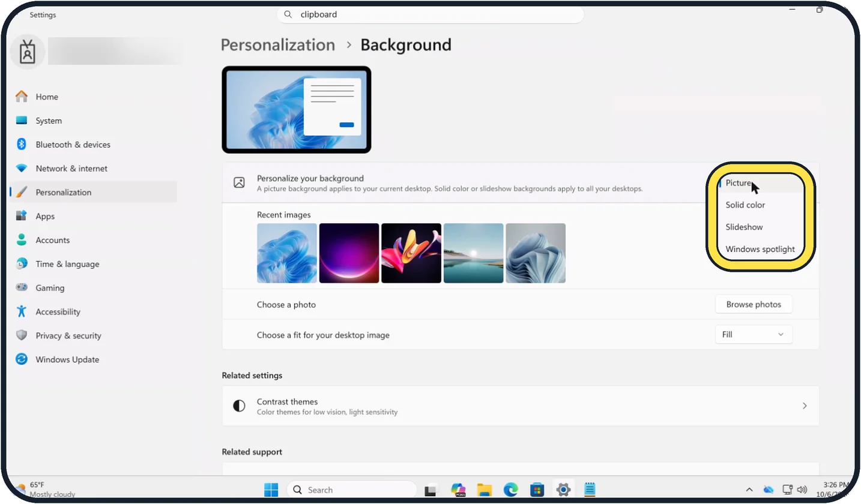Click the Related support heading
Viewport: 861px width, 504px height.
coord(252,452)
